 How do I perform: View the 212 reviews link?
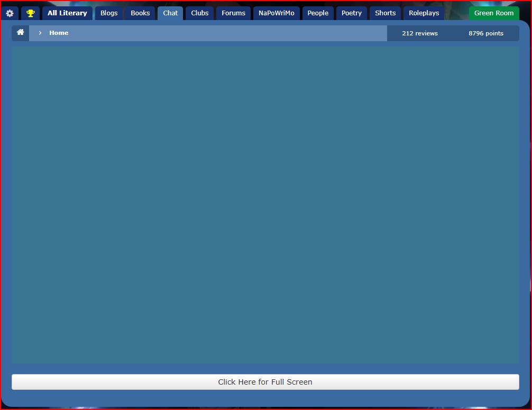tap(420, 33)
